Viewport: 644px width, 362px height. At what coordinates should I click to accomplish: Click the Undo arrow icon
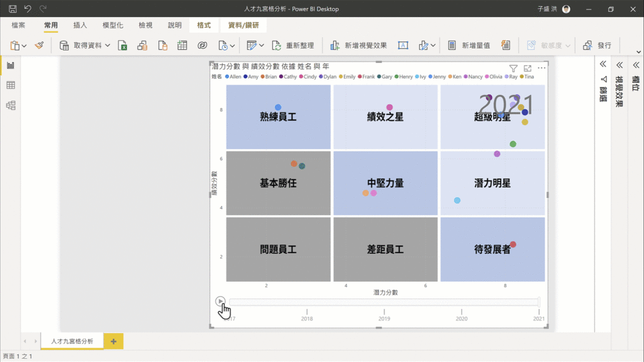(28, 9)
